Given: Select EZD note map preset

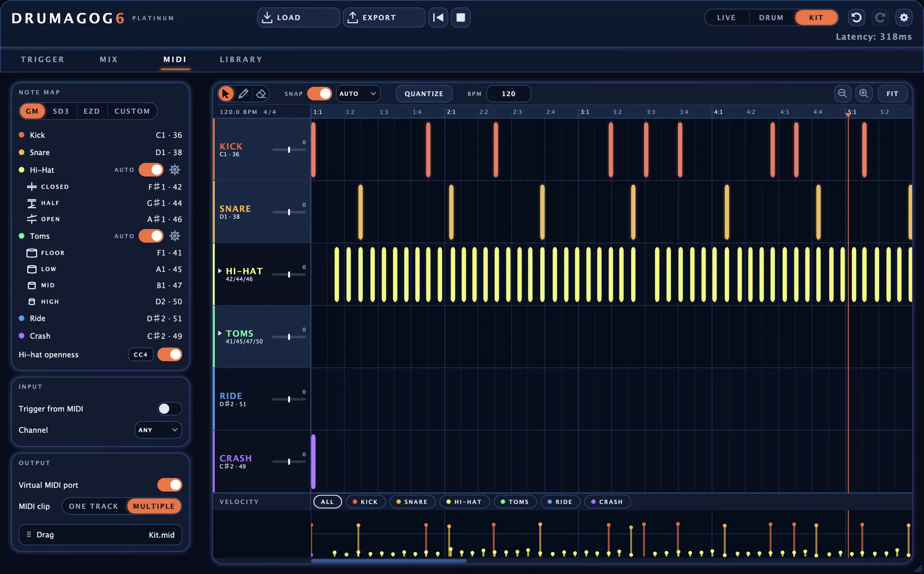Looking at the screenshot, I should point(91,111).
